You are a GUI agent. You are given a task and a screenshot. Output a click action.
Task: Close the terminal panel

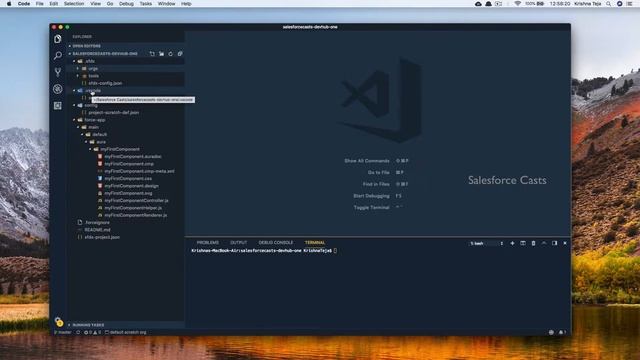(565, 243)
